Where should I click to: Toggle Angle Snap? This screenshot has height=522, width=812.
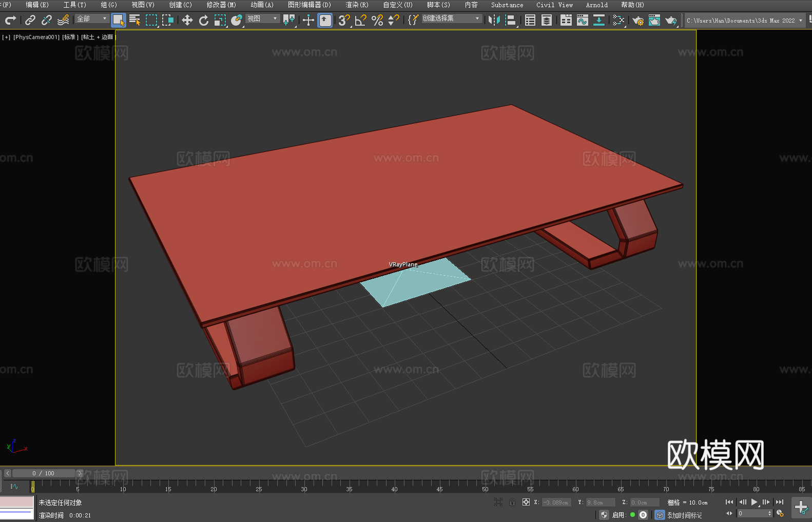pyautogui.click(x=361, y=20)
